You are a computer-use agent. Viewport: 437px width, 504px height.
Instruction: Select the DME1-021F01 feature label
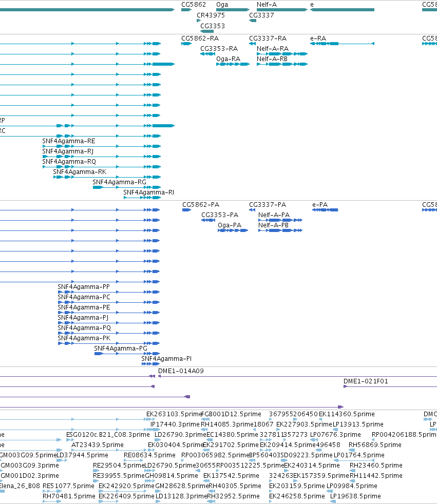[366, 381]
